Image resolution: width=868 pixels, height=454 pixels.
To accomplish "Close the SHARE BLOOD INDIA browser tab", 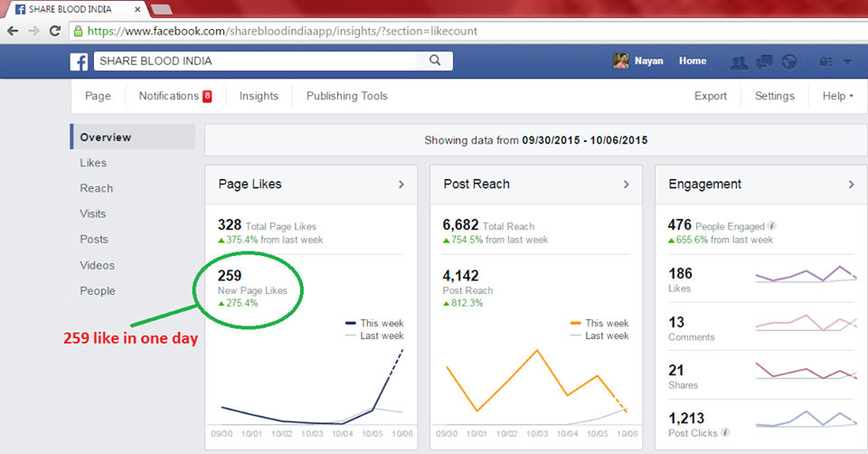I will 137,9.
